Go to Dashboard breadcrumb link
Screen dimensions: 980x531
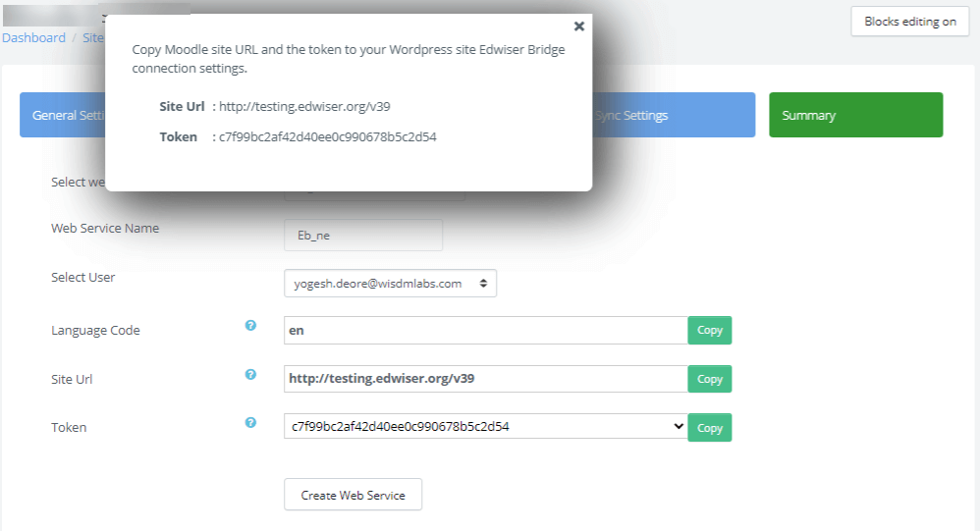click(x=33, y=37)
